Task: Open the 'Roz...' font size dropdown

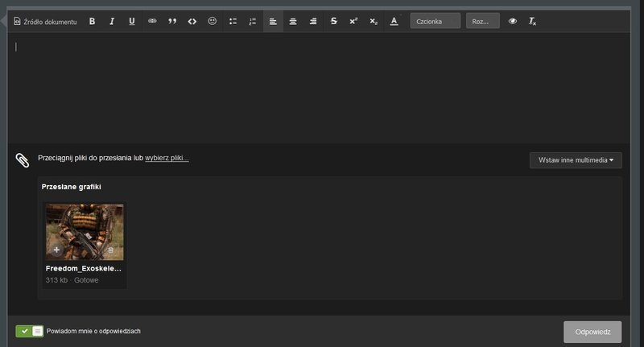Action: (x=482, y=22)
